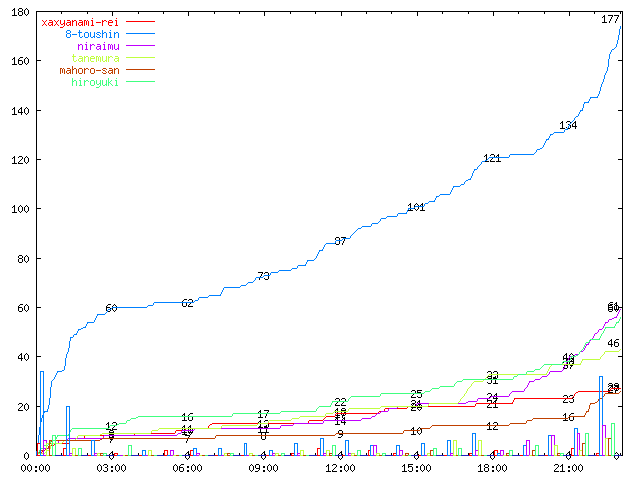The height and width of the screenshot is (480, 640).
Task: Select the tanemura legend entry
Action: [95, 58]
